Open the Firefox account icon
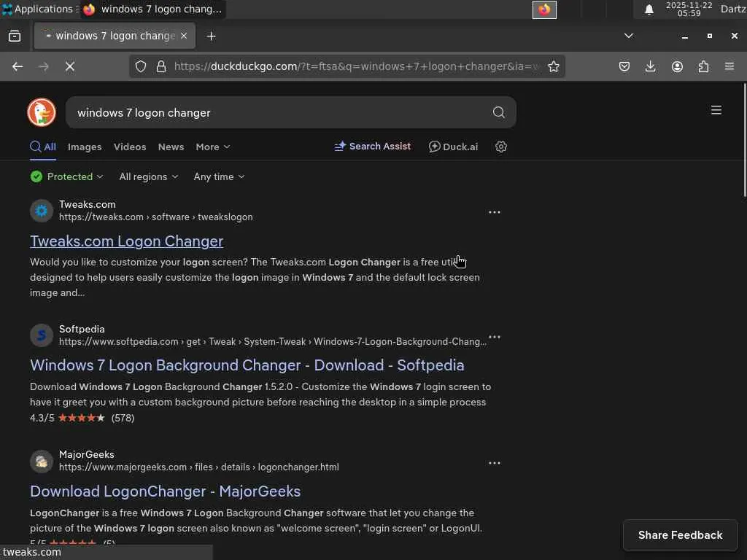 [677, 66]
